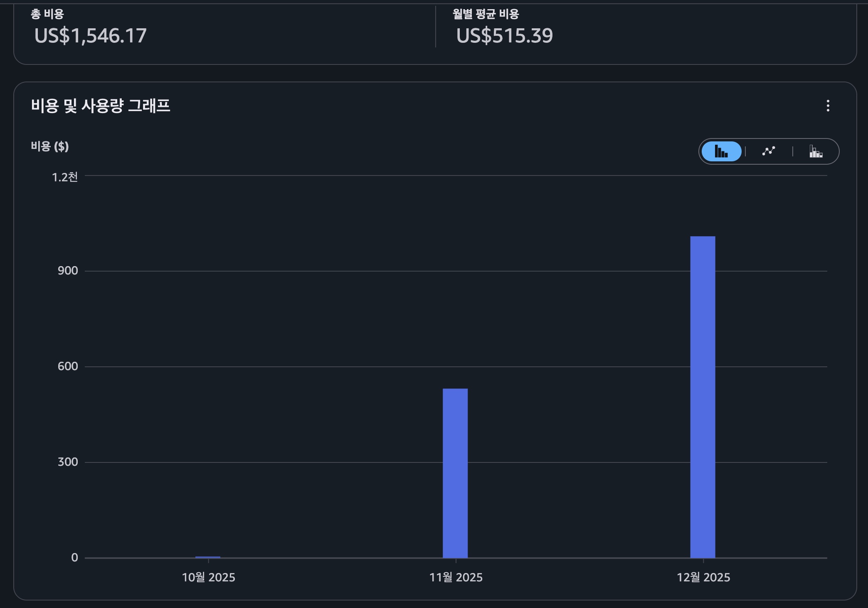Click the '비용 ($)' y-axis title

pos(49,146)
